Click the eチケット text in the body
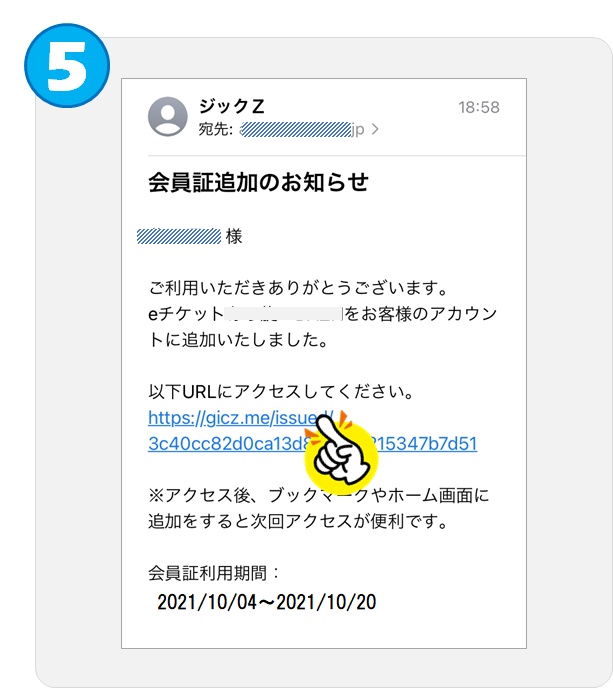The height and width of the screenshot is (688, 613). coord(186,314)
